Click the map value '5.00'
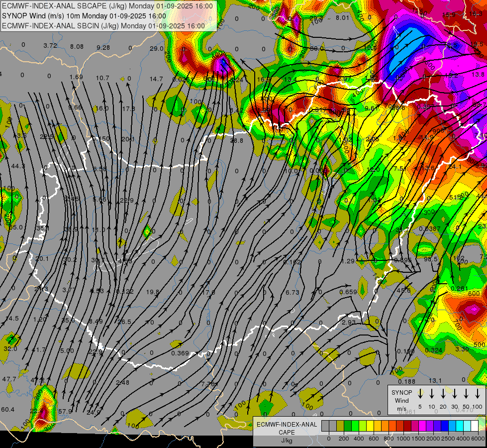The image size is (487, 448). point(67,351)
